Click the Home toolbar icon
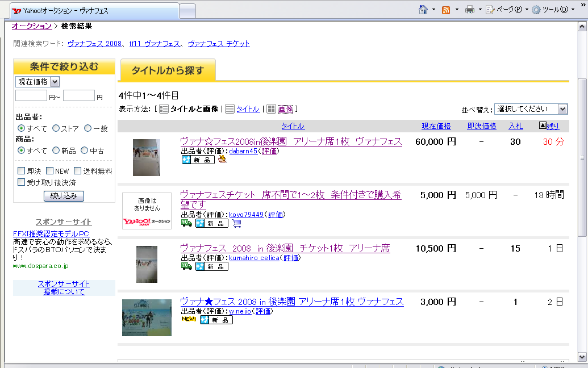Image resolution: width=588 pixels, height=368 pixels. click(x=423, y=10)
